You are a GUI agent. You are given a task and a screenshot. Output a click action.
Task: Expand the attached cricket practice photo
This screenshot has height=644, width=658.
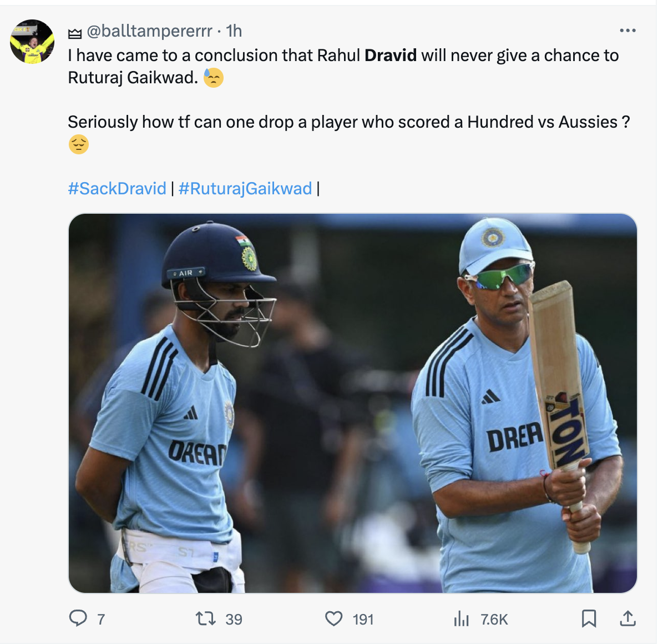(353, 403)
